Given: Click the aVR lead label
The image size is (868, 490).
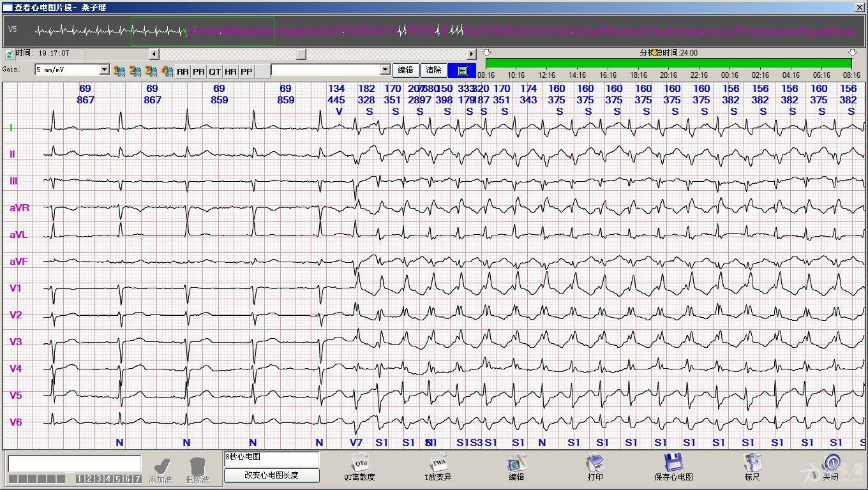Looking at the screenshot, I should (x=19, y=207).
